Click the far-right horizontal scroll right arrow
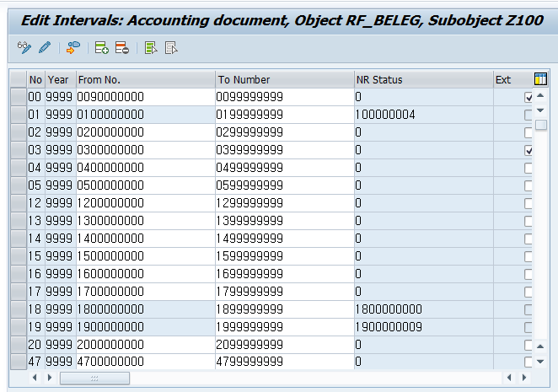The image size is (558, 392). point(523,378)
